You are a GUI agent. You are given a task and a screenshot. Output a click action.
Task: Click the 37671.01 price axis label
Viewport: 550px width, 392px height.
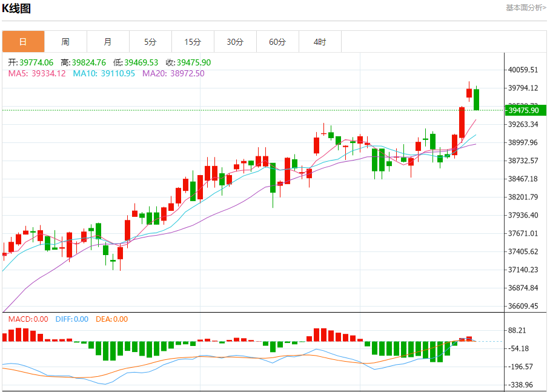[523, 233]
